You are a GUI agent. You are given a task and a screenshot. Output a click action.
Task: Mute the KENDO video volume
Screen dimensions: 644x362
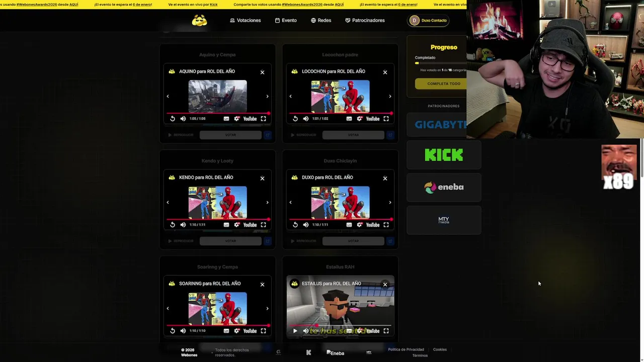[183, 225]
